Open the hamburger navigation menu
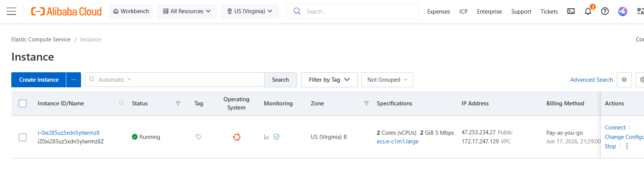644x175 pixels. pos(12,11)
